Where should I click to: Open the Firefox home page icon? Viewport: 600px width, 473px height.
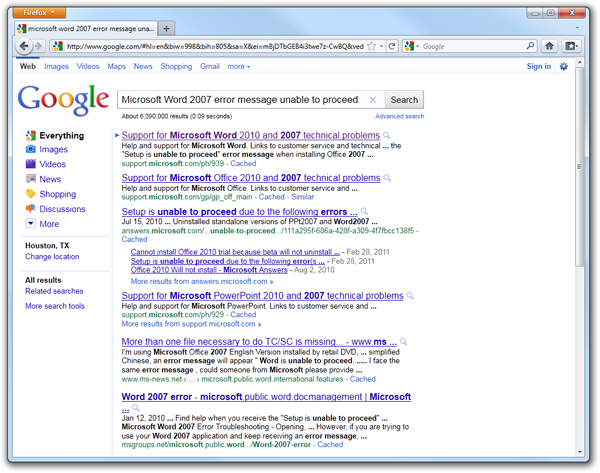click(x=549, y=46)
